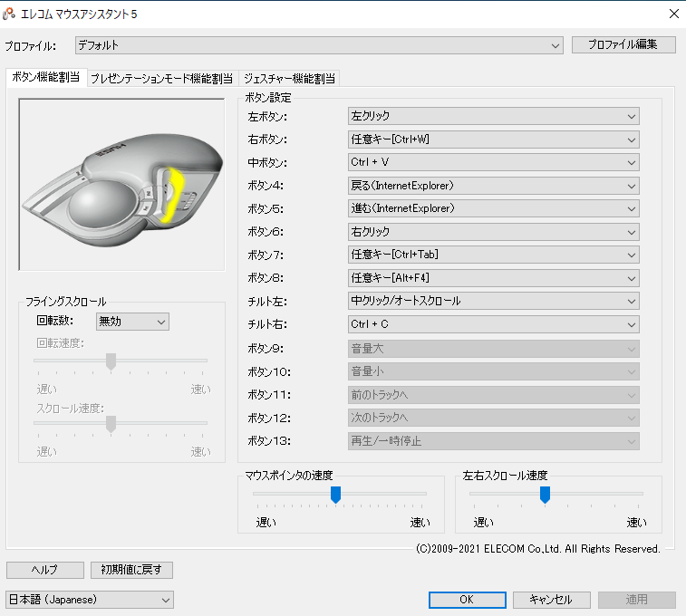Click the フライングスクロール group label
The height and width of the screenshot is (616, 686).
pyautogui.click(x=65, y=302)
